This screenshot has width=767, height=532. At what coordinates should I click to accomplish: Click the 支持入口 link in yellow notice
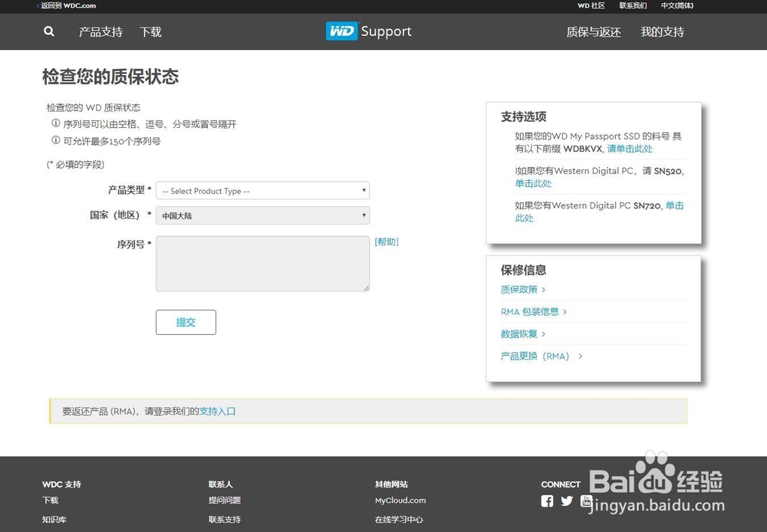click(217, 411)
